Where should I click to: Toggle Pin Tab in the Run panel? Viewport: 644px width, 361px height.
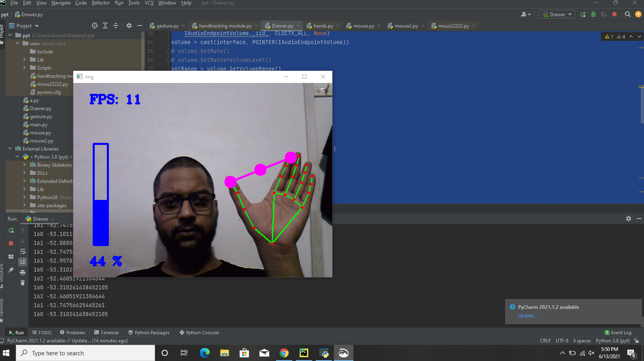(11, 270)
